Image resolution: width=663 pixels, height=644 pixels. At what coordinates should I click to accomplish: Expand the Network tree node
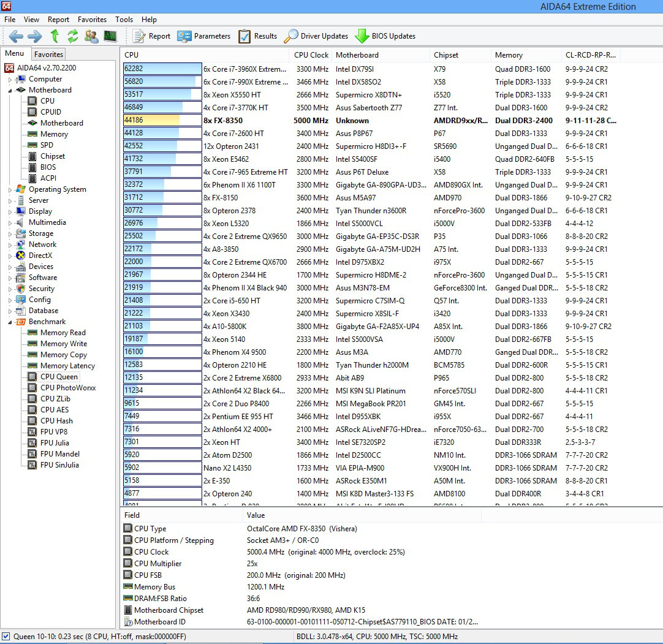[x=10, y=245]
